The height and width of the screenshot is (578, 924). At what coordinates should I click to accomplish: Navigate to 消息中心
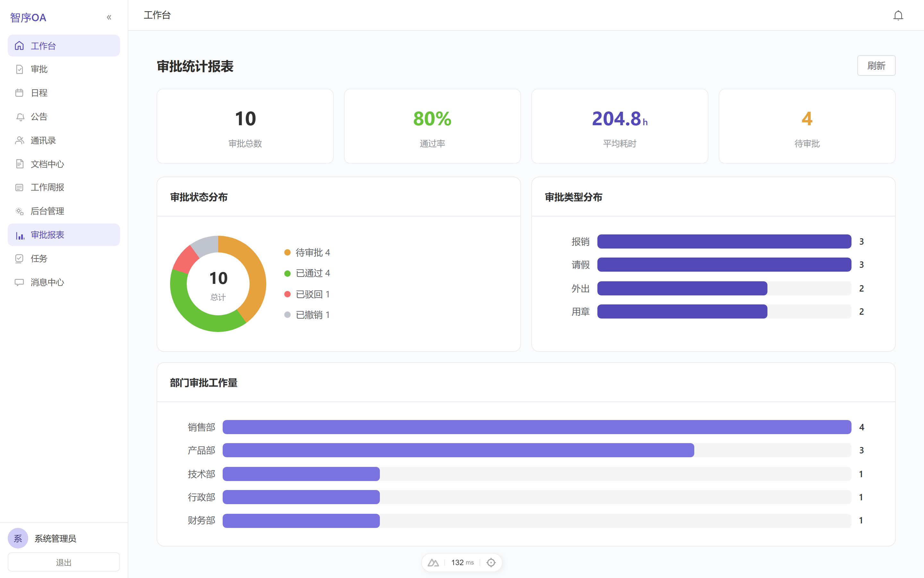pyautogui.click(x=64, y=282)
